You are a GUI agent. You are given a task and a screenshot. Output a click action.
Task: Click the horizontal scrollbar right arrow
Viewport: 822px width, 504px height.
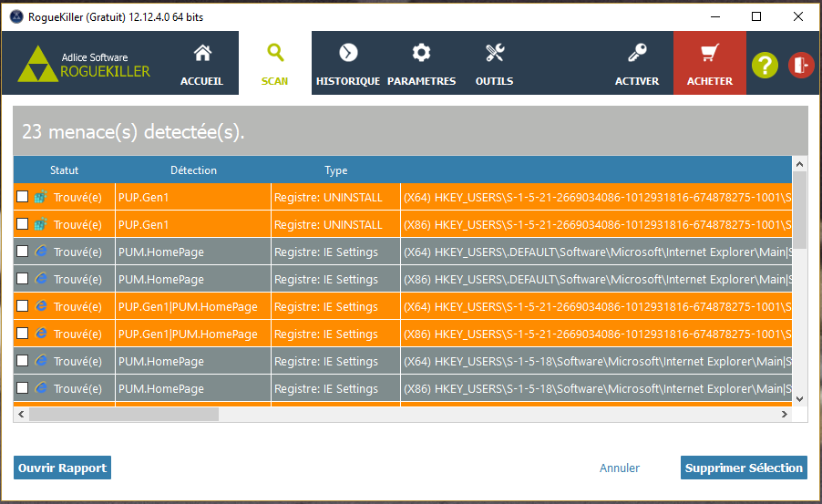pos(785,415)
